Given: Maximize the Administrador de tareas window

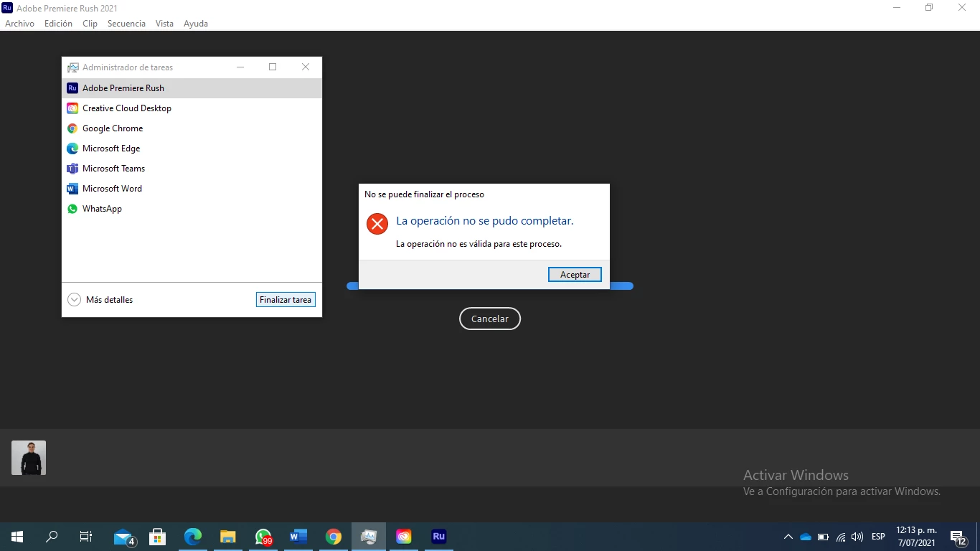Looking at the screenshot, I should [x=273, y=67].
